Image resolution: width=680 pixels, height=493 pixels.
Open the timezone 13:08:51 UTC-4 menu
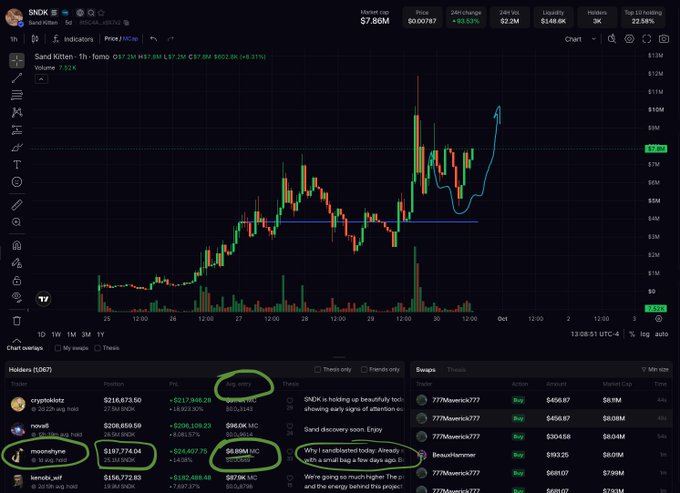[x=595, y=334]
